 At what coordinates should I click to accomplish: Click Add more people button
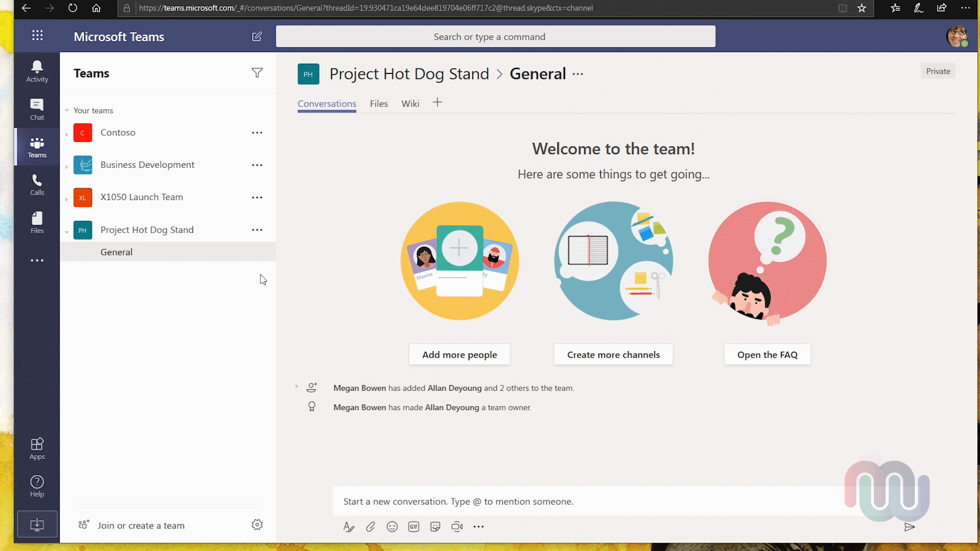click(x=459, y=355)
